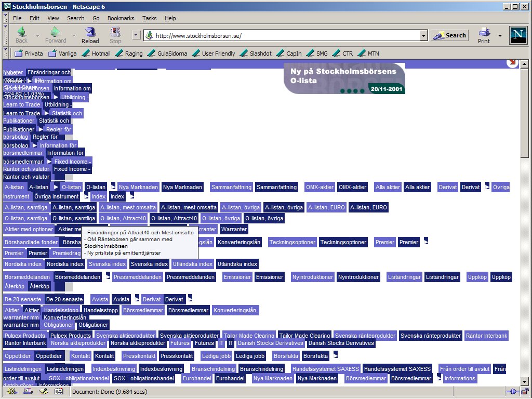This screenshot has height=399, width=532.
Task: Open the Bookmarks menu
Action: point(121,18)
